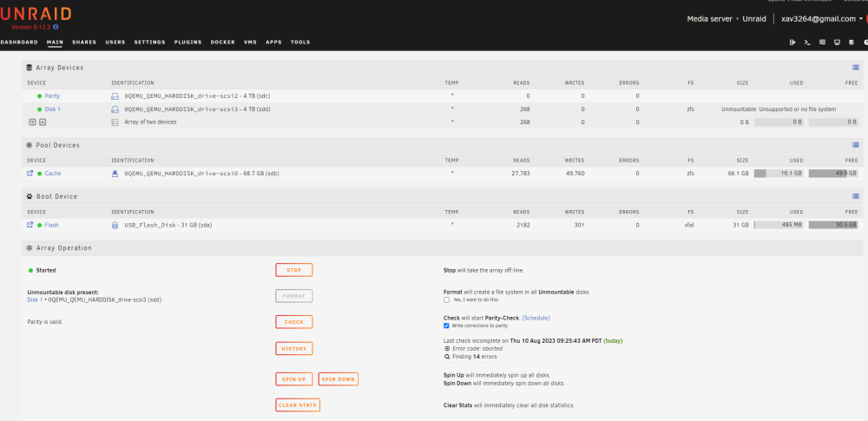Click the system info monitor icon

click(837, 42)
